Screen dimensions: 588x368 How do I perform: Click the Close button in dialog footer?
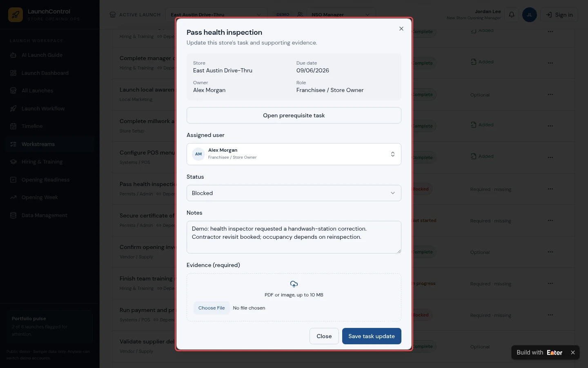click(x=324, y=336)
